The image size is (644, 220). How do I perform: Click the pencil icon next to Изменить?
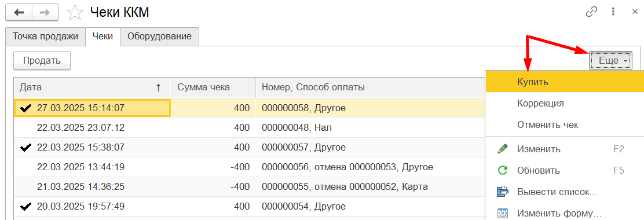point(502,149)
